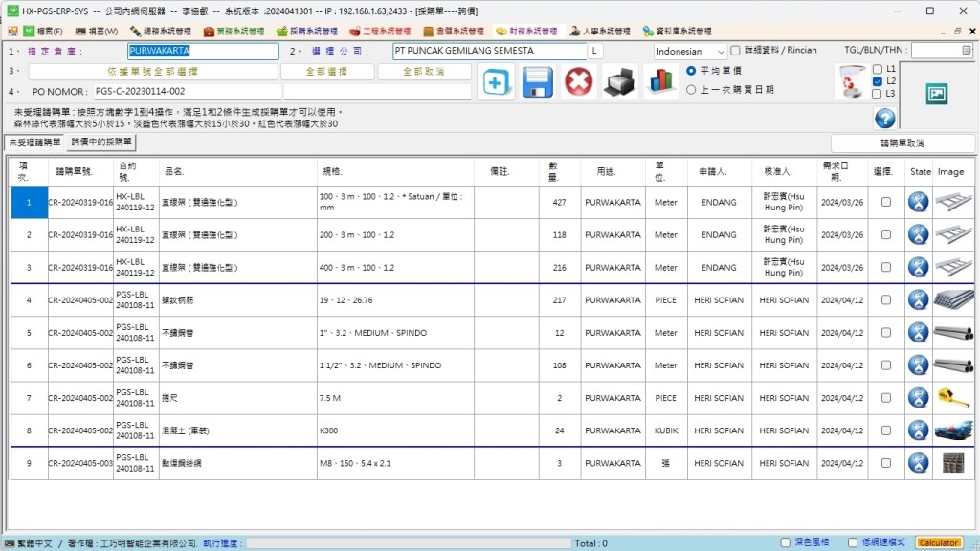This screenshot has height=551, width=980.
Task: Click the recycle bin delete icon
Action: [x=851, y=81]
